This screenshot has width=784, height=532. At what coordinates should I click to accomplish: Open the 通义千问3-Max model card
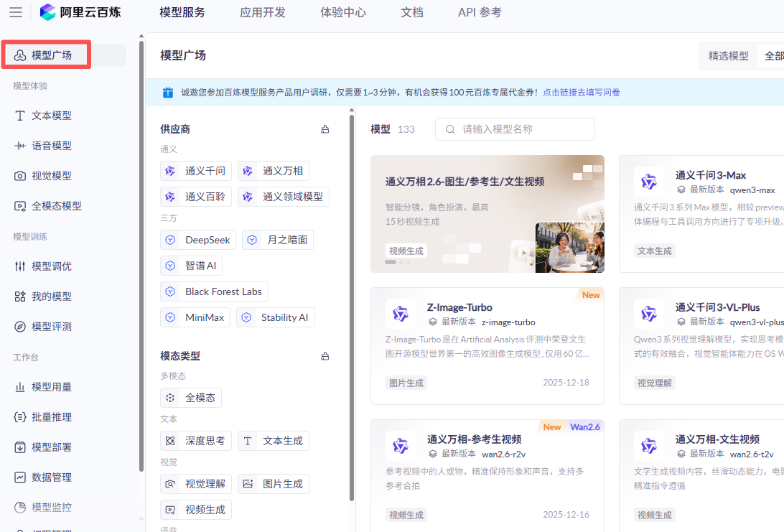point(701,214)
